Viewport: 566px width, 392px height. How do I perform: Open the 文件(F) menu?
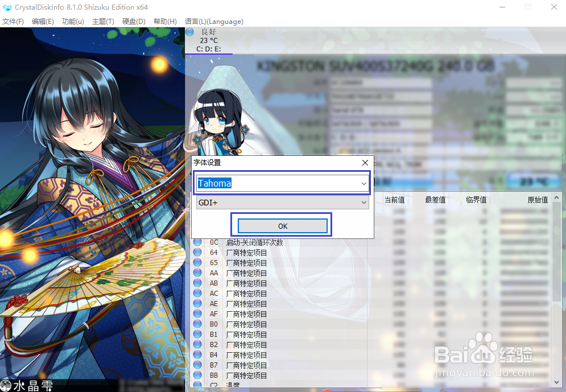(13, 21)
